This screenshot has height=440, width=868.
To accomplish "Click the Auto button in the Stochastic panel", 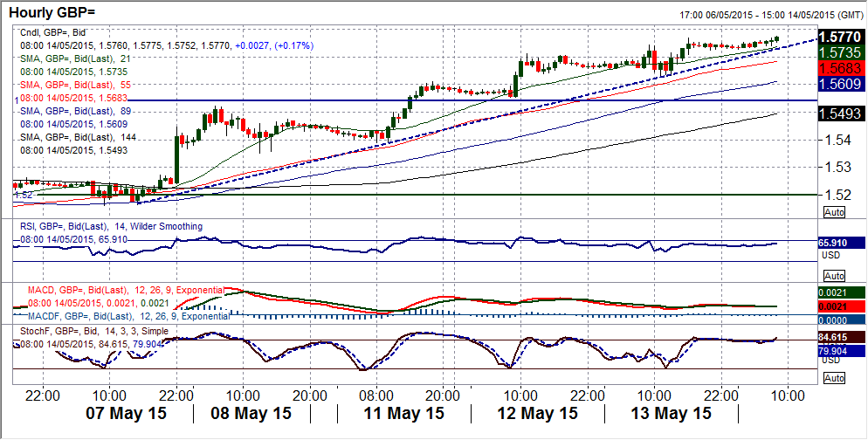I will click(x=834, y=378).
